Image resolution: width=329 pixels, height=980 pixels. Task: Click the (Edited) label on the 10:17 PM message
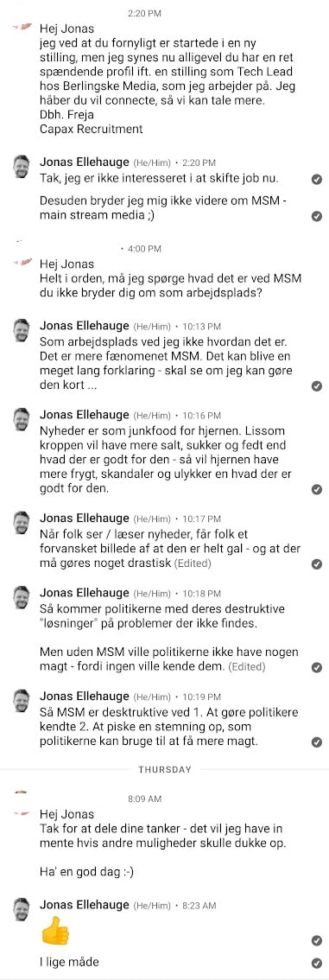[x=193, y=563]
